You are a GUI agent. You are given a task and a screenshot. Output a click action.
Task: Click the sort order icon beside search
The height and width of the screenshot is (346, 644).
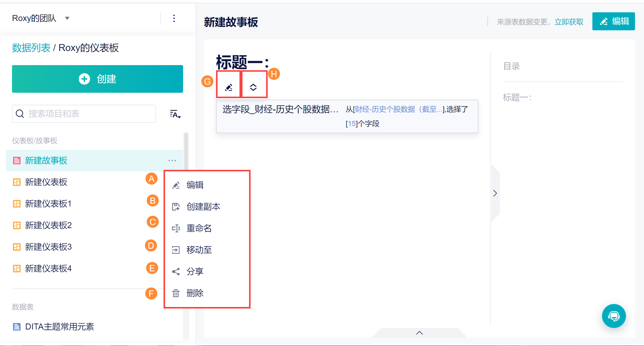(x=175, y=114)
